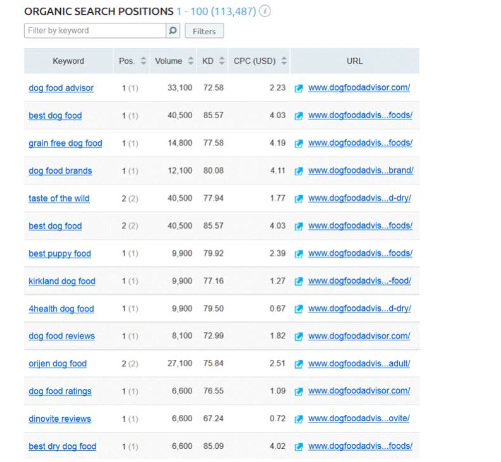Image resolution: width=501 pixels, height=462 pixels.
Task: Open external link icon for dog food advisor row
Action: point(299,88)
